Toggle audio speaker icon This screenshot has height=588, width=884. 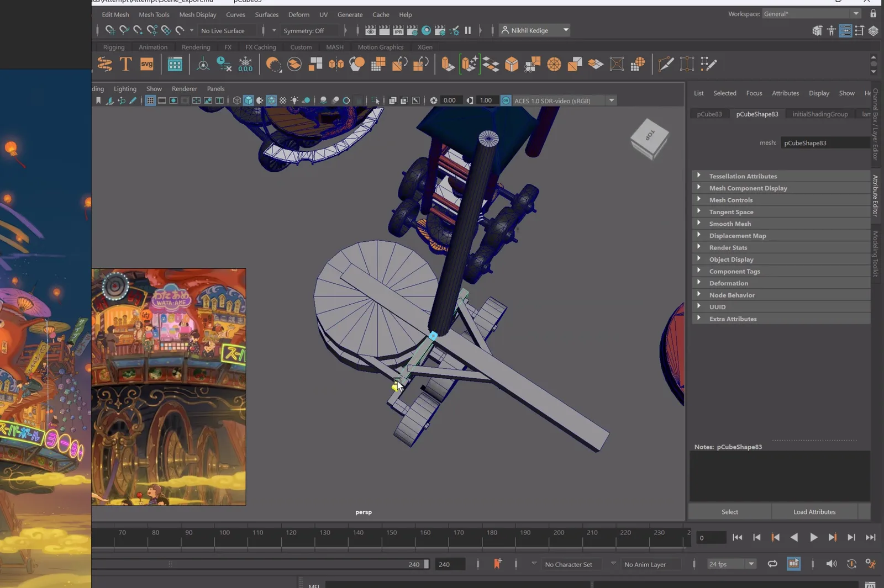831,564
